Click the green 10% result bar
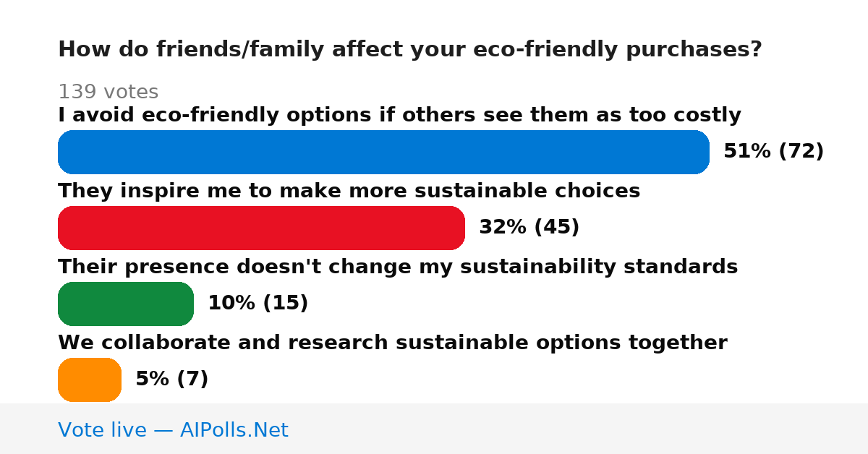This screenshot has height=454, width=868. [126, 304]
